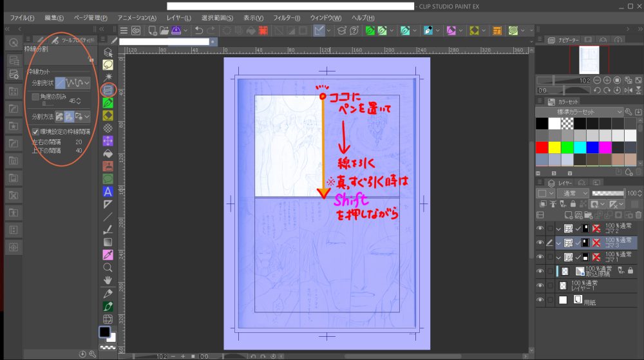Select the lasso selection tool
The image size is (644, 360).
108,65
